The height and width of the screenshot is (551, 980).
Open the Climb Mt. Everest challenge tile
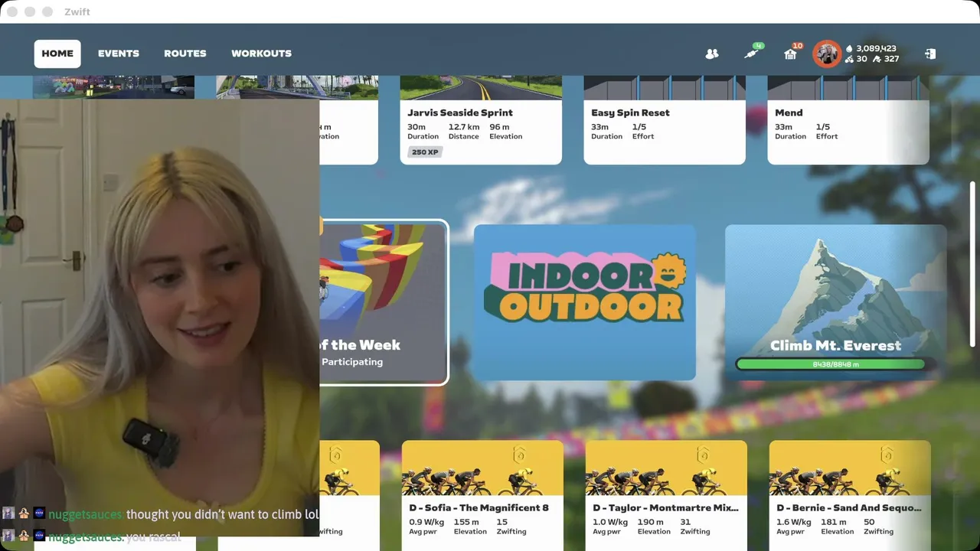pyautogui.click(x=835, y=302)
